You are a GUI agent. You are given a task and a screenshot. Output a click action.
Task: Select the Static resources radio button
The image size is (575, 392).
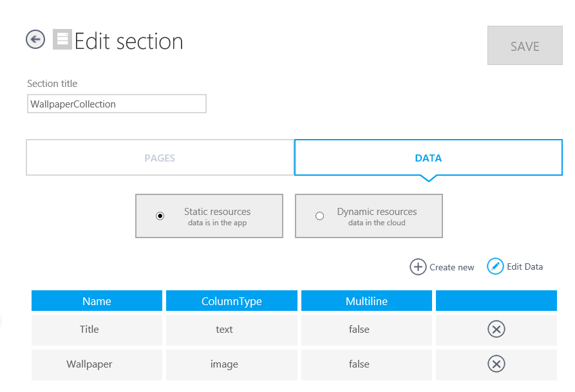[160, 216]
